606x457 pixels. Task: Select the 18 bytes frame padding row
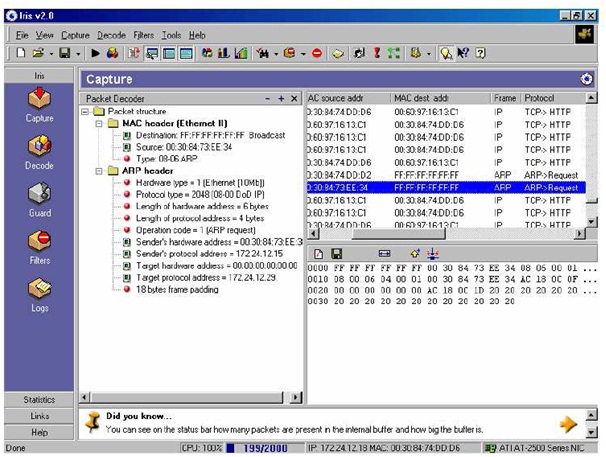tap(171, 290)
